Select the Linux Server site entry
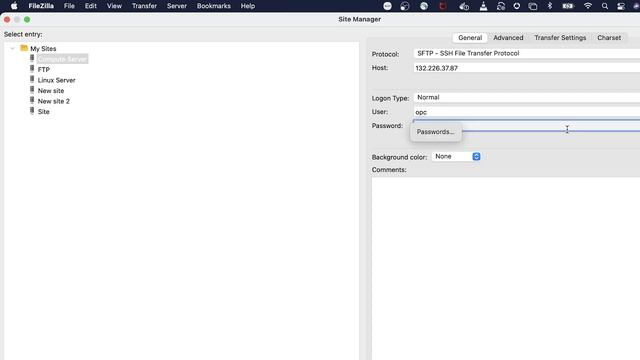Screen dimensions: 640x360 coord(57,80)
